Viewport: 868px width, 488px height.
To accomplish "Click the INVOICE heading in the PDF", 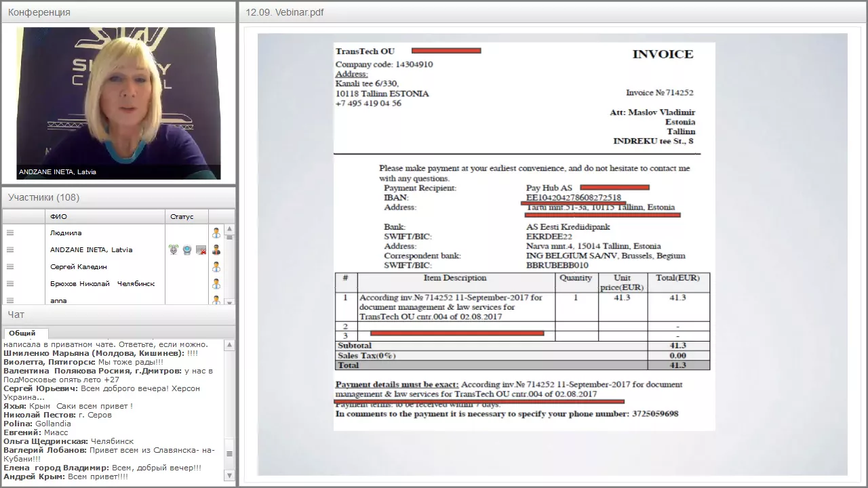I will click(x=663, y=54).
